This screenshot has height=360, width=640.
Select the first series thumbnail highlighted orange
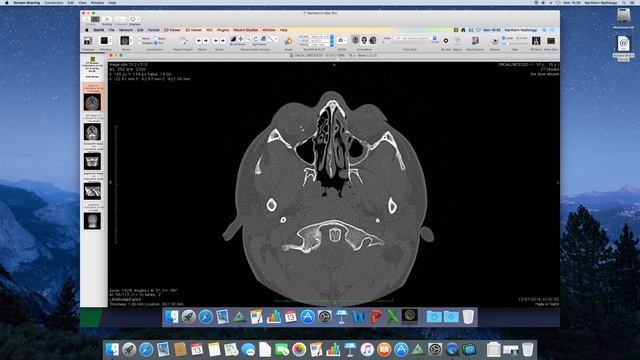[92, 102]
